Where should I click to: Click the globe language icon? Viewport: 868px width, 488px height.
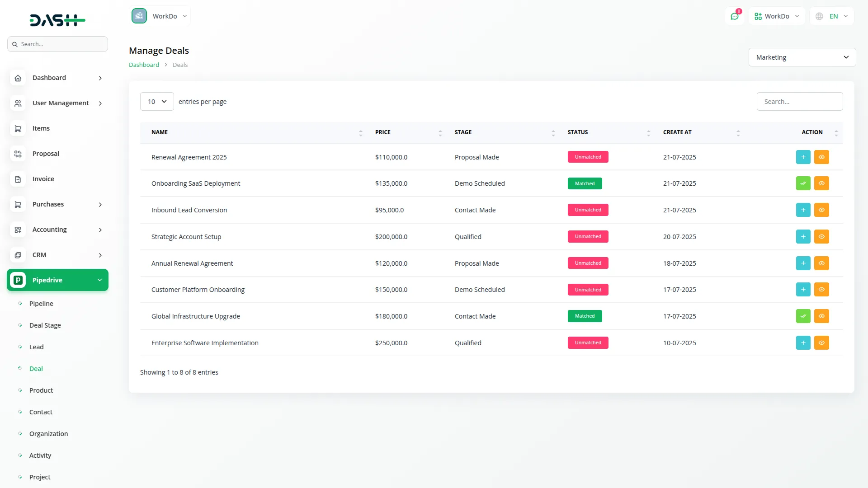click(819, 16)
